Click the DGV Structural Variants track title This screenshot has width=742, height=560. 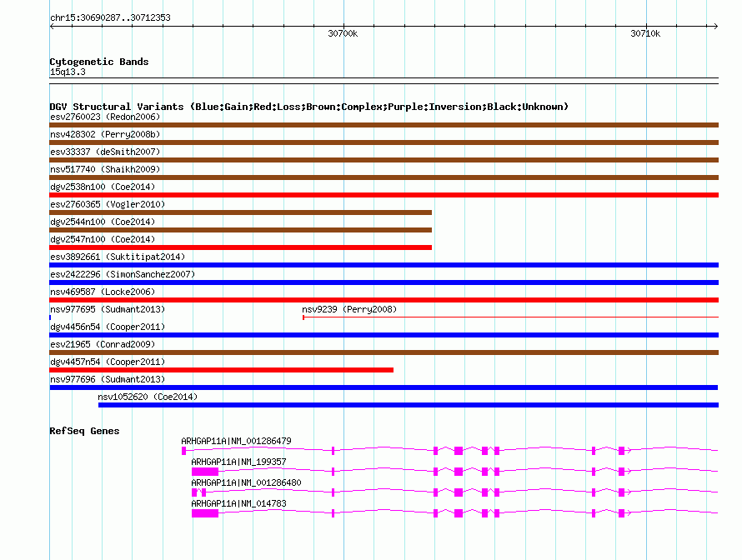pos(309,107)
